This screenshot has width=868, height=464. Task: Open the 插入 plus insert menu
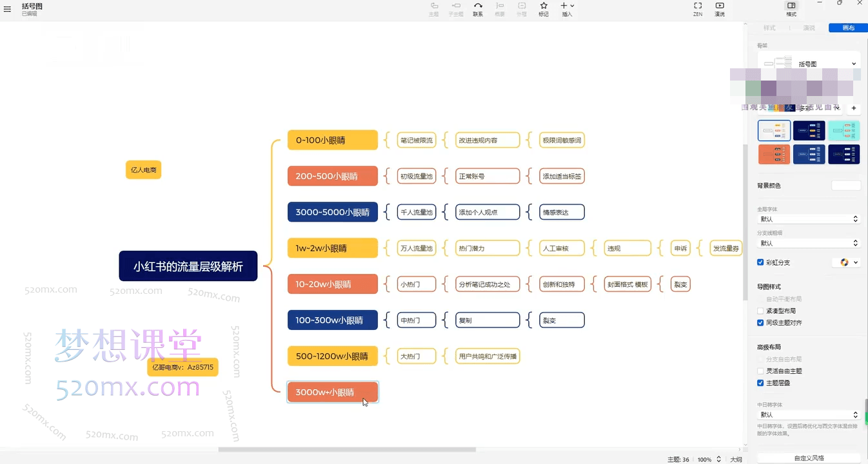pos(567,8)
